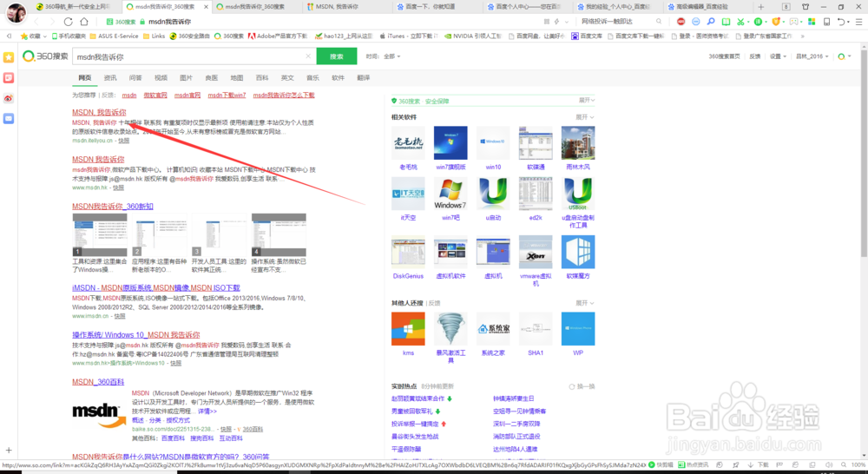Expand the 相关软件 section with 展开

pyautogui.click(x=584, y=117)
